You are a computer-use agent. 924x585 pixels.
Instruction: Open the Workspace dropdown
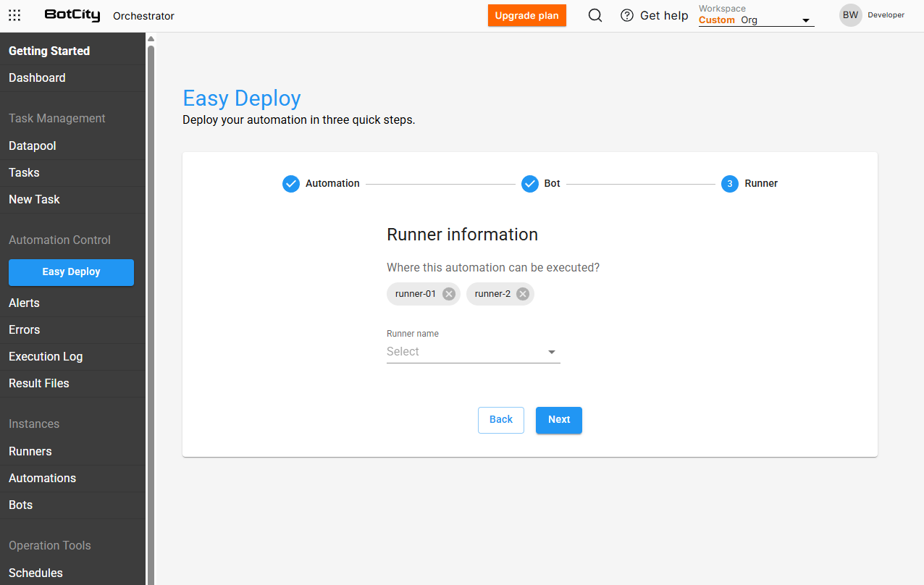756,20
